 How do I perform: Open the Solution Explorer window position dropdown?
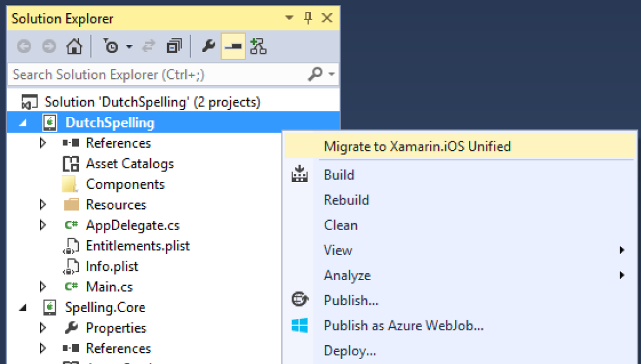click(289, 18)
